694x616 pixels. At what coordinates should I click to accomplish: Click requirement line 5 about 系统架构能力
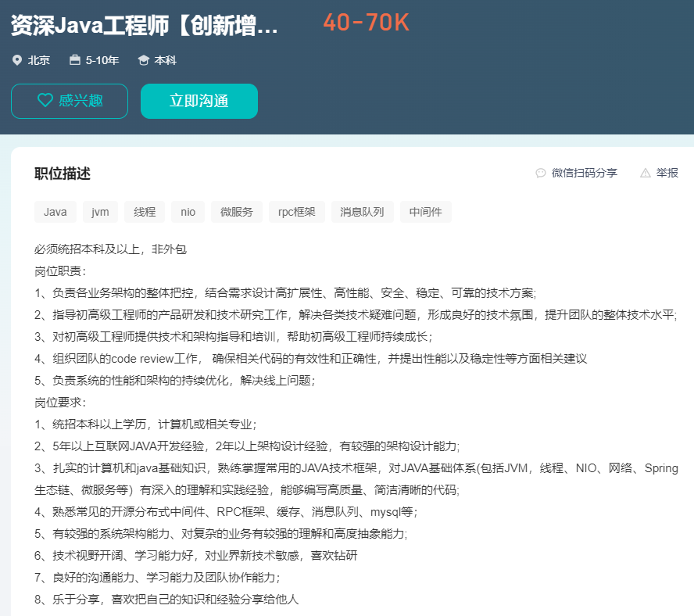pyautogui.click(x=221, y=534)
